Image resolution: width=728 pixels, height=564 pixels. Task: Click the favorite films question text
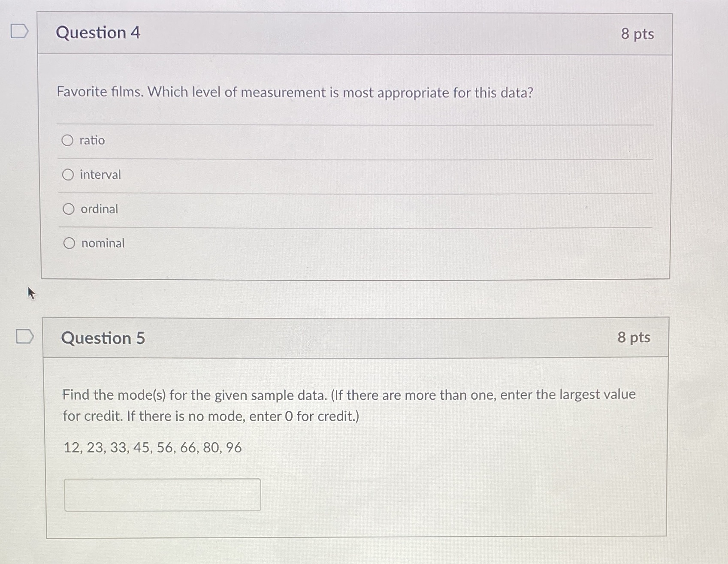(x=295, y=92)
